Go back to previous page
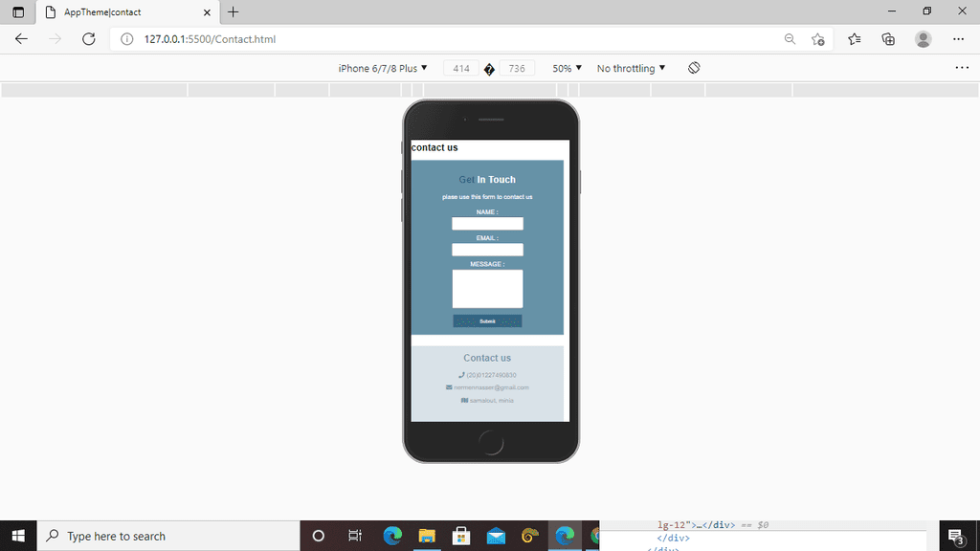This screenshot has height=551, width=980. pos(21,38)
